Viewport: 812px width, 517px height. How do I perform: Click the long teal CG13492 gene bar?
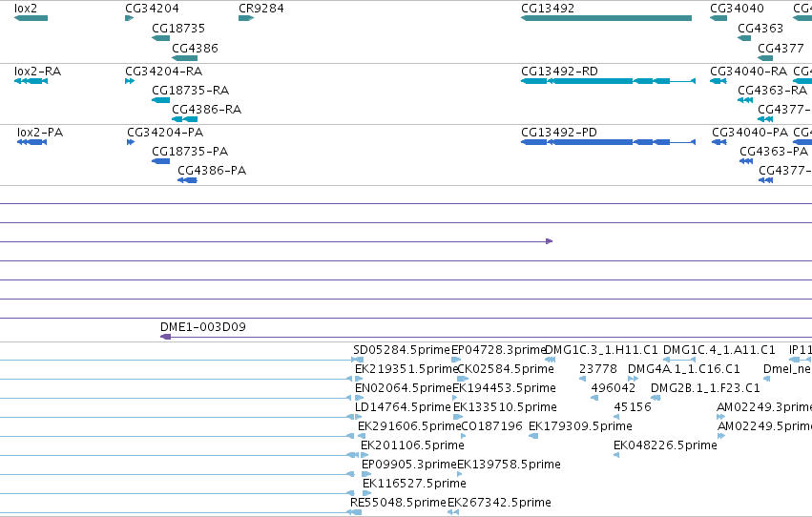pyautogui.click(x=607, y=18)
